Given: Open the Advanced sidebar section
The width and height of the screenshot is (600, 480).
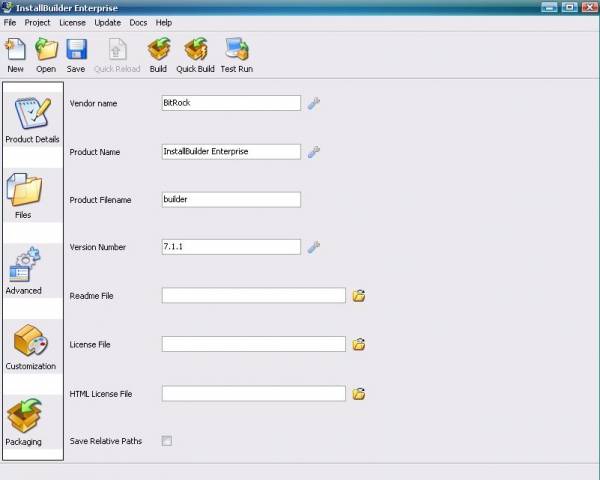Looking at the screenshot, I should click(x=33, y=271).
